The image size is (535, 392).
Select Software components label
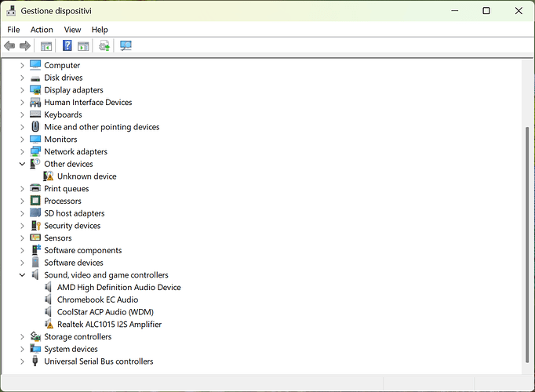click(x=83, y=250)
